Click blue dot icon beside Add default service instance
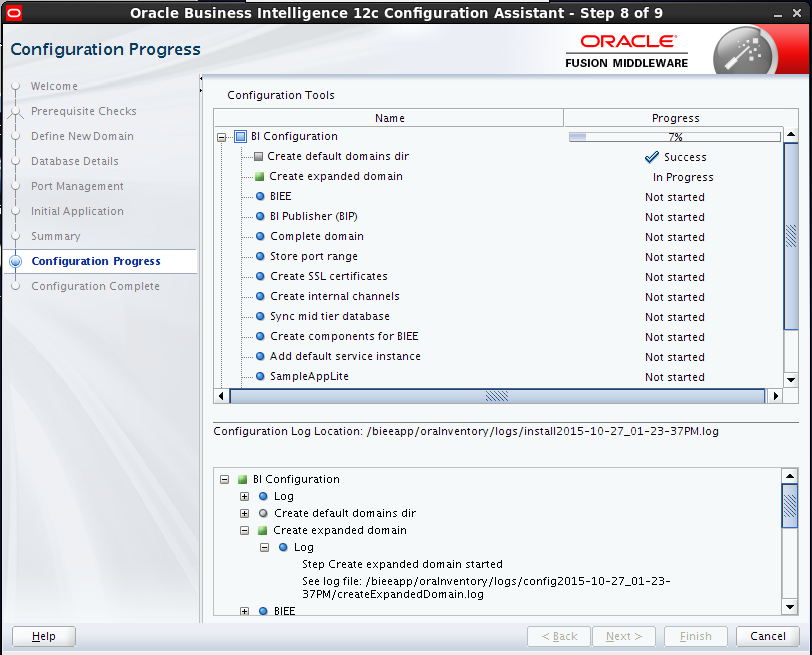Screen dimensions: 812x655 pyautogui.click(x=260, y=356)
